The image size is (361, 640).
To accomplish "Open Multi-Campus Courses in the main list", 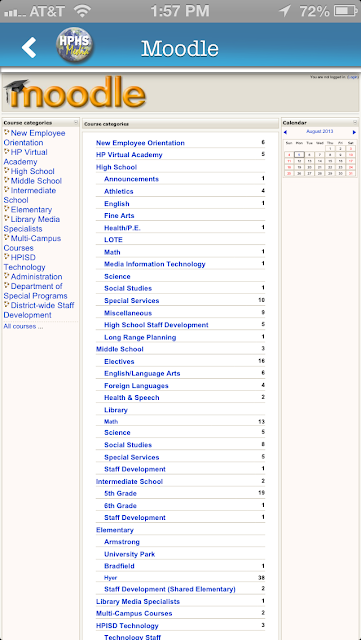I will click(x=134, y=613).
